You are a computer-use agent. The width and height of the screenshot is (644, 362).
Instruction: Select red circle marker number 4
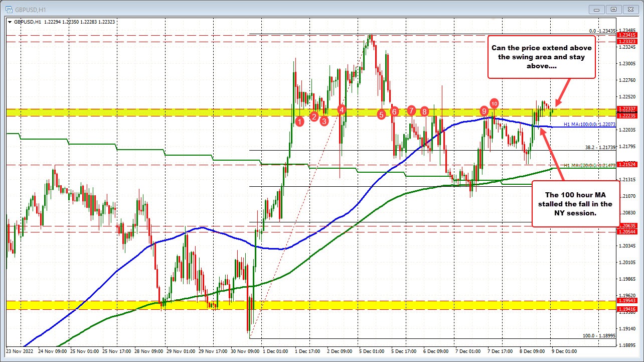[x=342, y=109]
